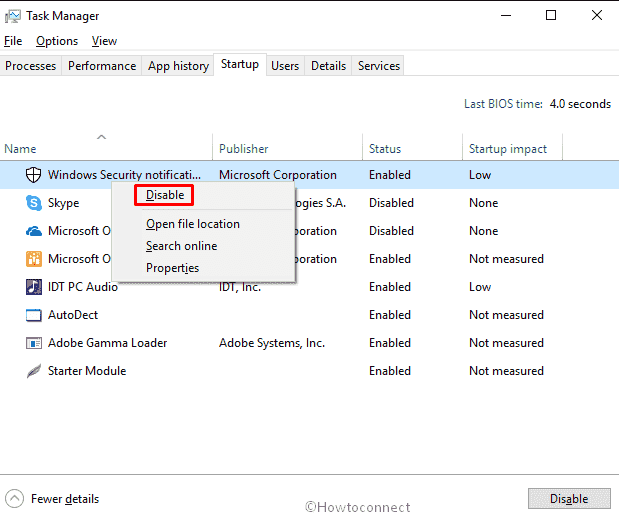Click the IDT PC Audio icon
619x519 pixels.
[x=34, y=287]
